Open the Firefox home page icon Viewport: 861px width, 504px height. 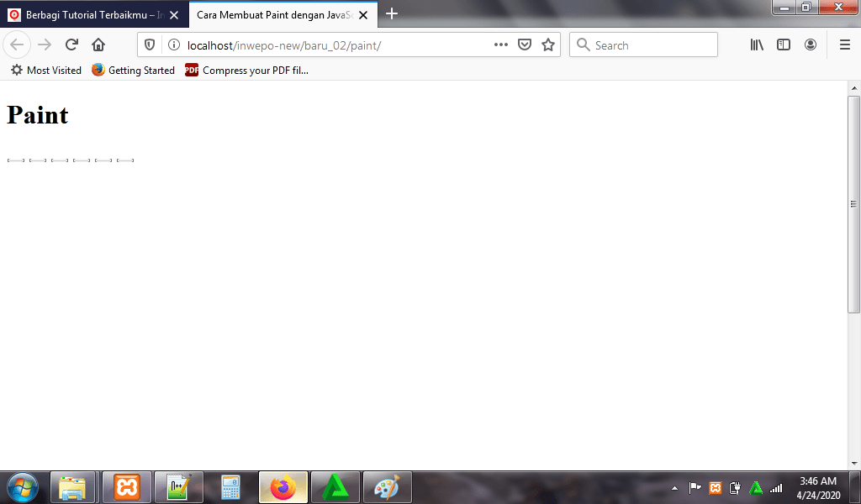coord(98,45)
